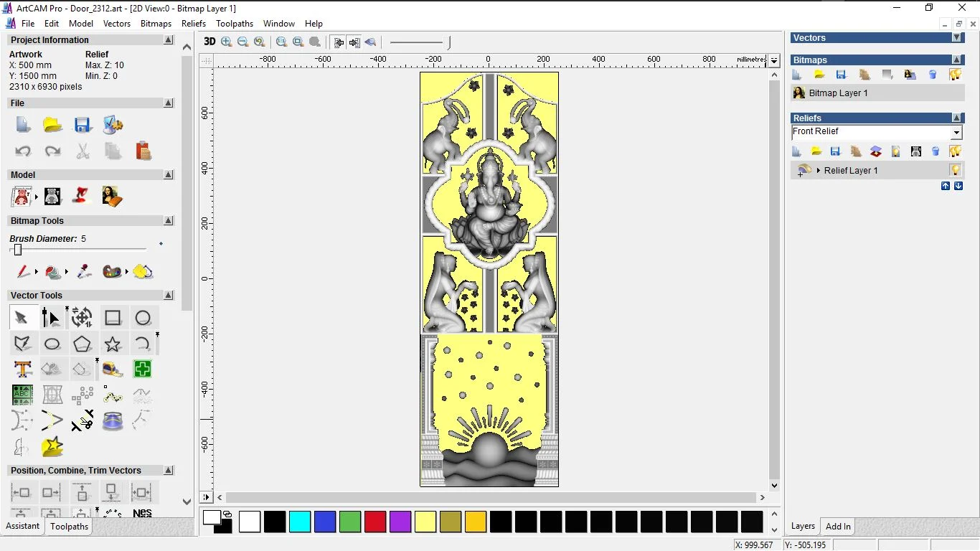Click the Save file icon in File panel
The image size is (980, 551).
click(x=83, y=125)
